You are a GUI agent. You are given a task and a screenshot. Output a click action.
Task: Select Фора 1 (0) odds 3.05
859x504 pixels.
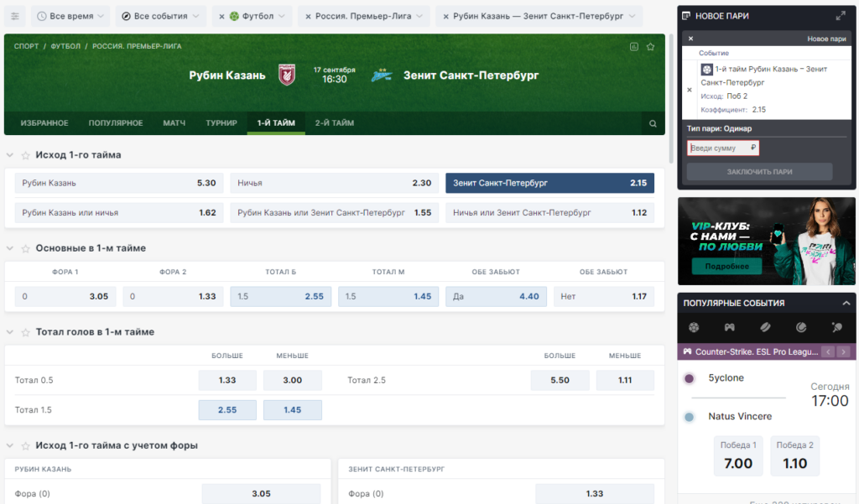[x=65, y=296]
